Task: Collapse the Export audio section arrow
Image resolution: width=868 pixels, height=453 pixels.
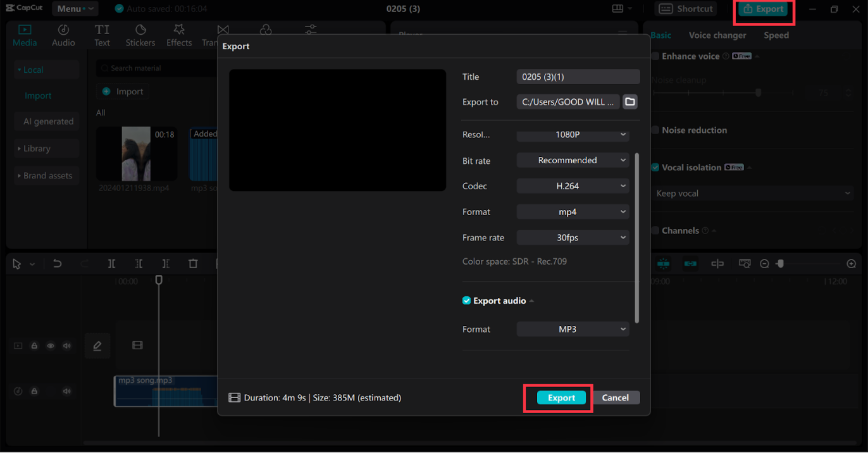Action: [x=532, y=301]
